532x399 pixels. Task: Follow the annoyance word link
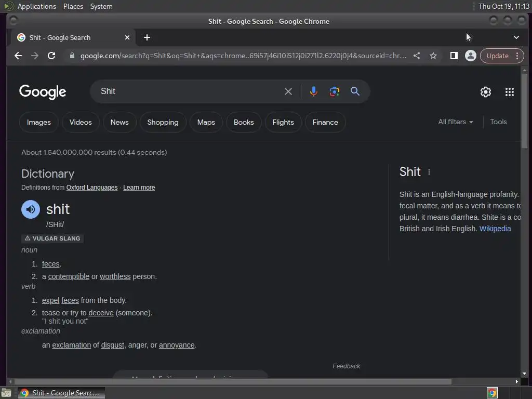tap(177, 345)
